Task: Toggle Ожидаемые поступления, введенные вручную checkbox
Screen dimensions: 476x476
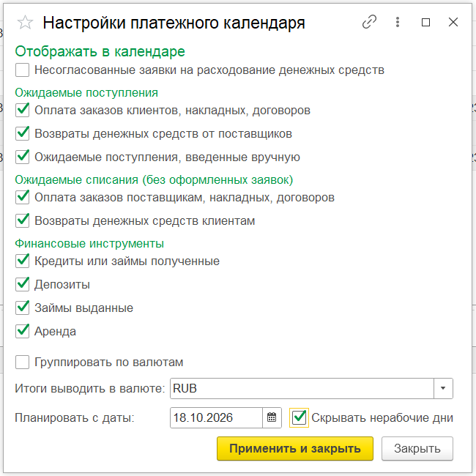Action: [22, 157]
